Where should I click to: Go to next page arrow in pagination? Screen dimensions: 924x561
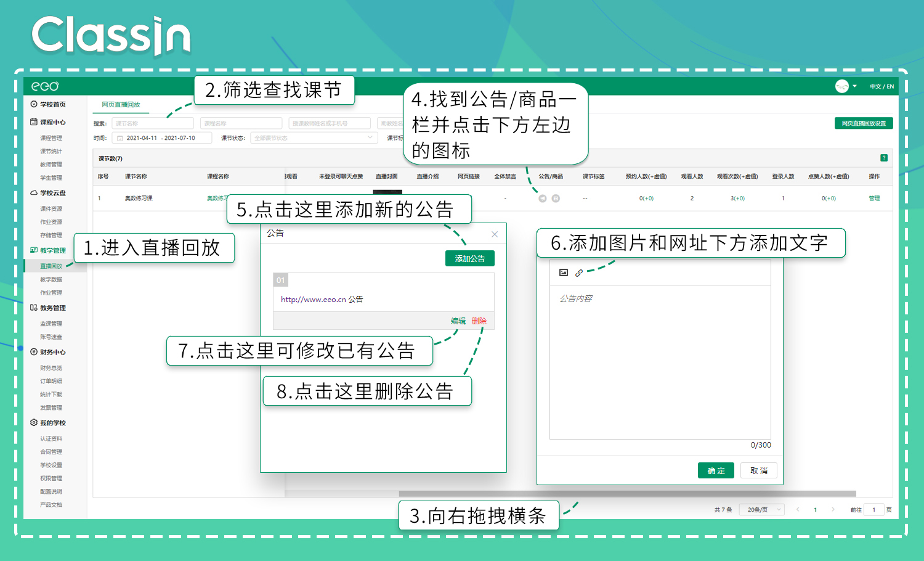pyautogui.click(x=833, y=509)
